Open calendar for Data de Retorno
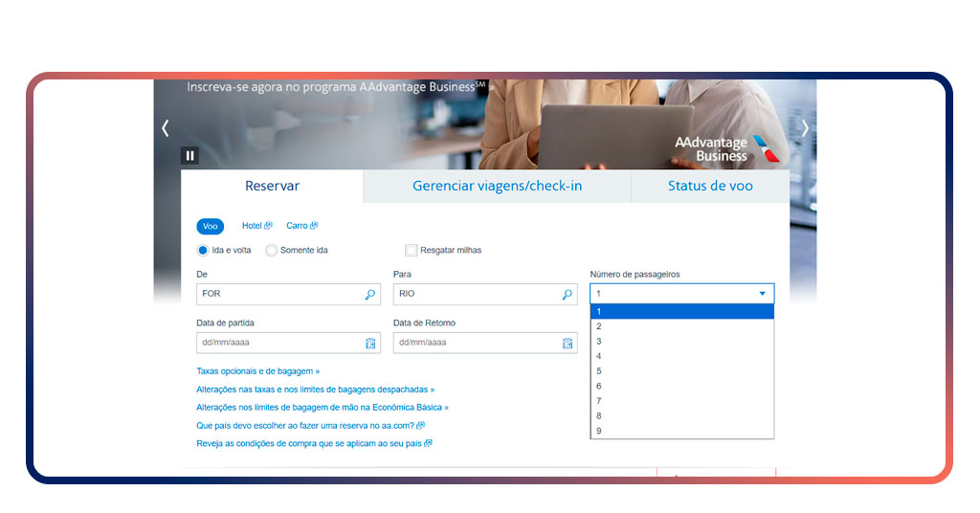Image resolution: width=980 pixels, height=513 pixels. (567, 343)
